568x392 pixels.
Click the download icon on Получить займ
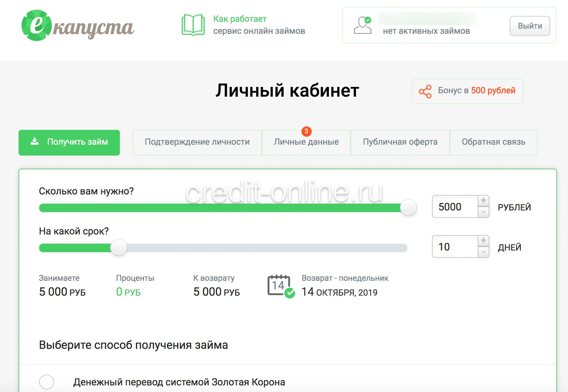35,141
